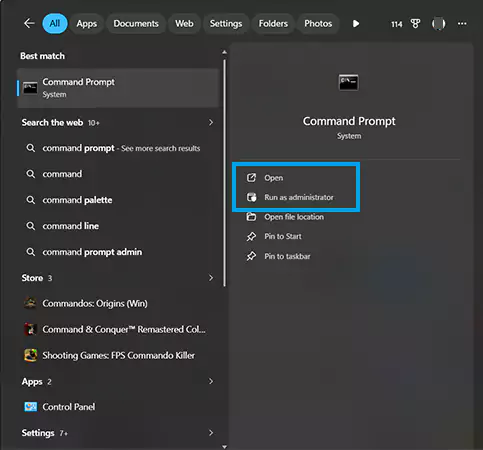Click the Pin to taskbar pin icon
This screenshot has height=450, width=483.
point(251,256)
